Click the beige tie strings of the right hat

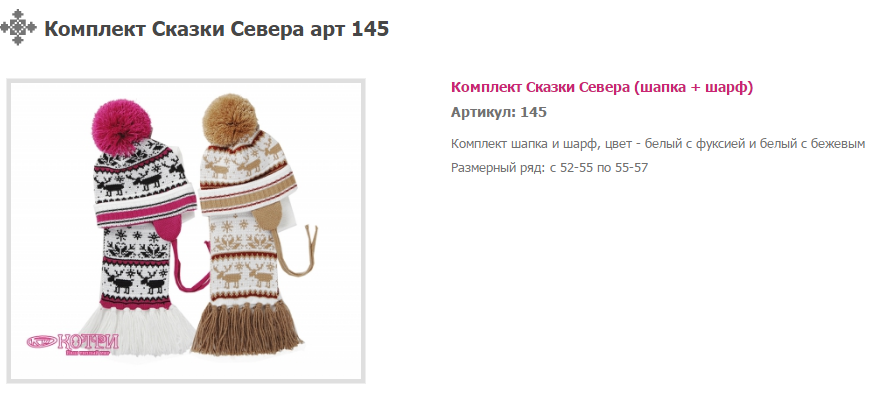coord(297,251)
